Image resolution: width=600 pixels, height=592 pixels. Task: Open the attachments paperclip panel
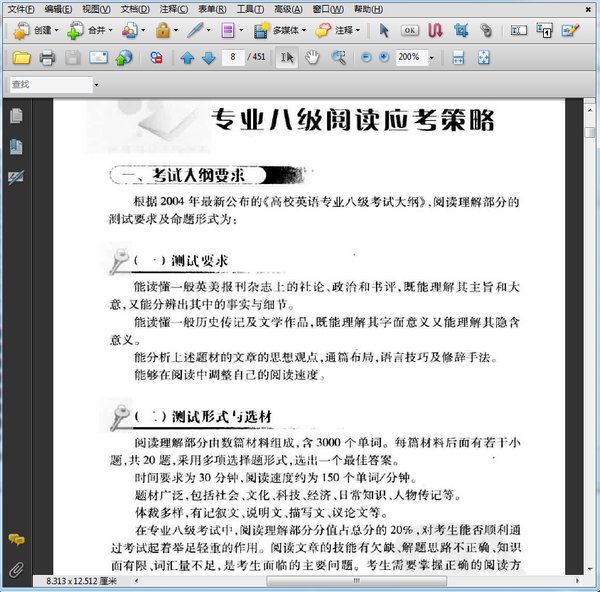click(16, 569)
